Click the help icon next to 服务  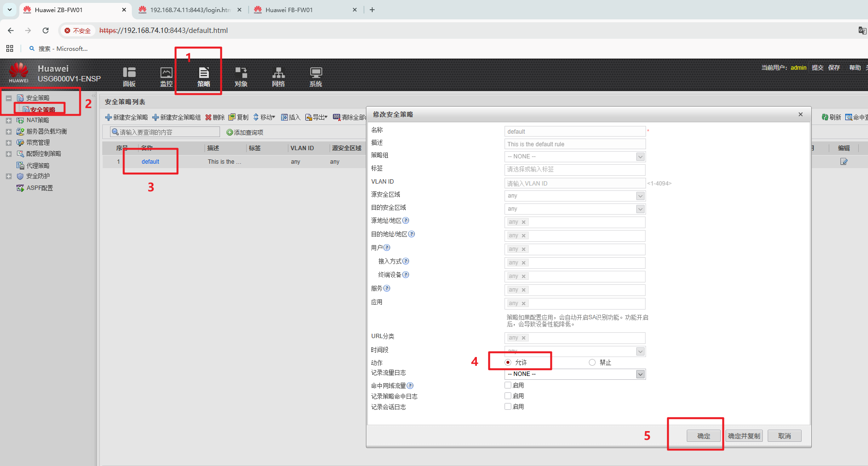point(387,289)
